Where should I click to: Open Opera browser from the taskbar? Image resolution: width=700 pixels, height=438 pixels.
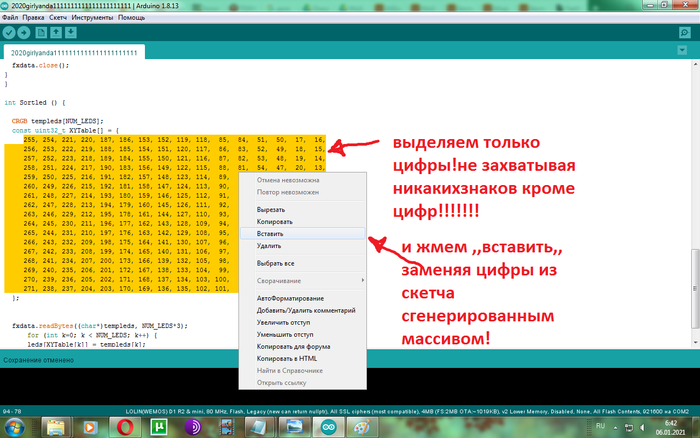pos(125,427)
